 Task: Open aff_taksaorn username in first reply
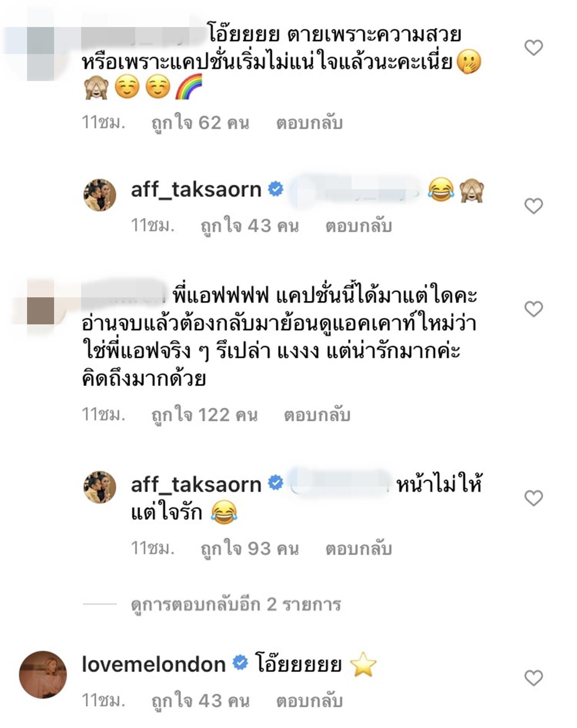196,190
